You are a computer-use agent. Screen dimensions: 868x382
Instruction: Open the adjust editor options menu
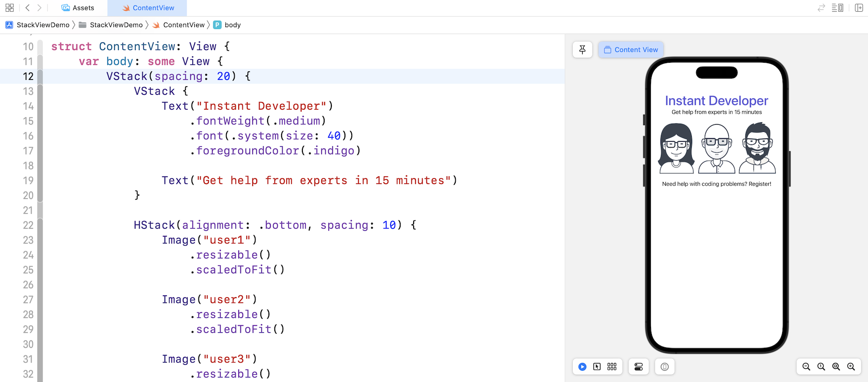click(837, 8)
